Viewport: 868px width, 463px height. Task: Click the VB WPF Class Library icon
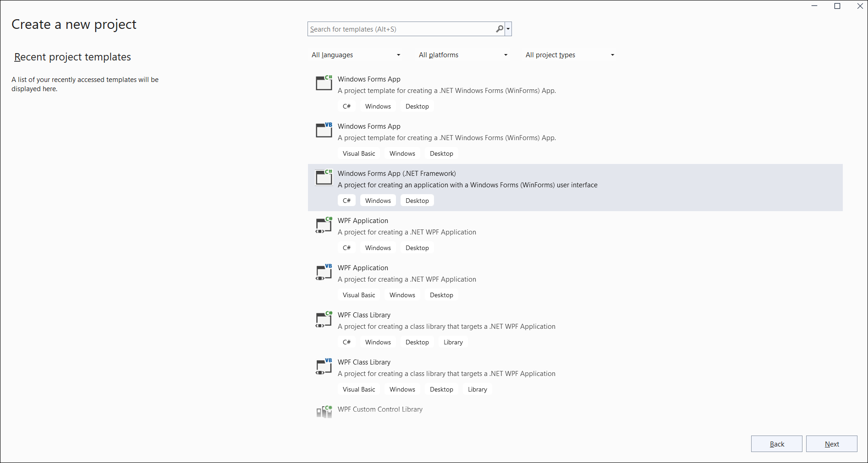point(324,366)
